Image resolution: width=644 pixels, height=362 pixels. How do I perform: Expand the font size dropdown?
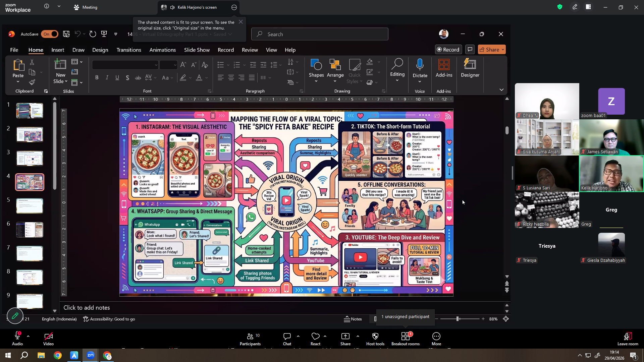pos(175,65)
